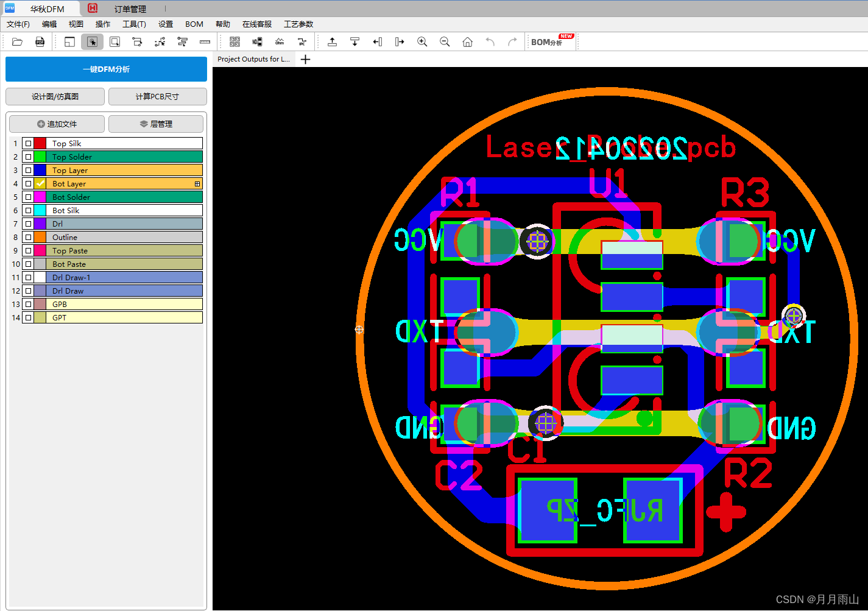The width and height of the screenshot is (868, 611).
Task: Open a new tab with the plus button
Action: [305, 59]
